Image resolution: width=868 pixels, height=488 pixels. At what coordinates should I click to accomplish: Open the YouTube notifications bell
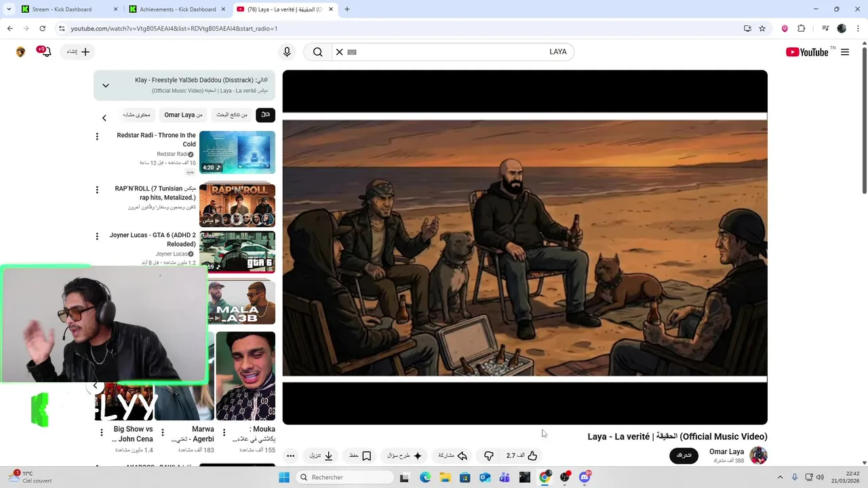pos(45,52)
